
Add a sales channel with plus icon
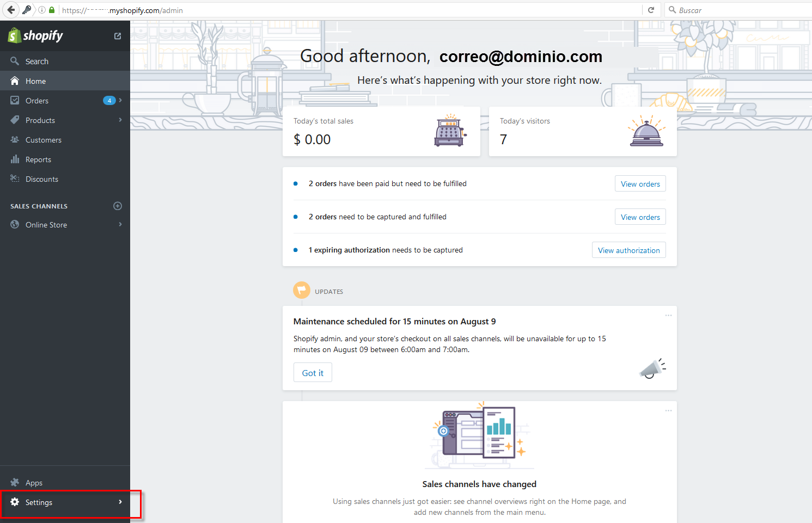click(x=118, y=206)
